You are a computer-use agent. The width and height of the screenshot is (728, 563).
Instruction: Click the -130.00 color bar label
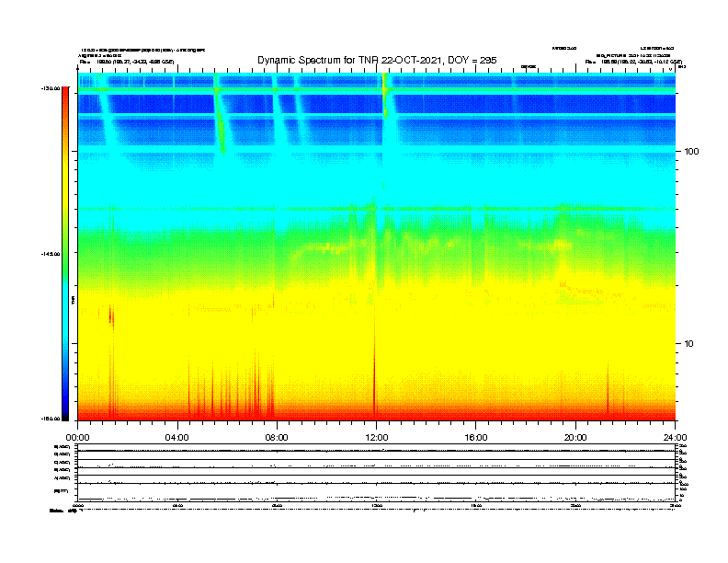click(51, 88)
